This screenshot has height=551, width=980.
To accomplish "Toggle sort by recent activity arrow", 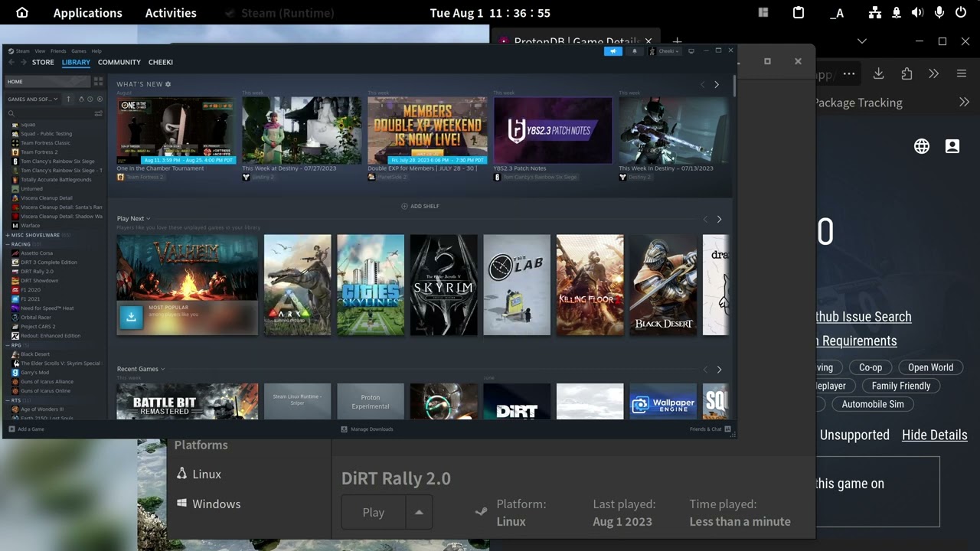I will point(68,99).
